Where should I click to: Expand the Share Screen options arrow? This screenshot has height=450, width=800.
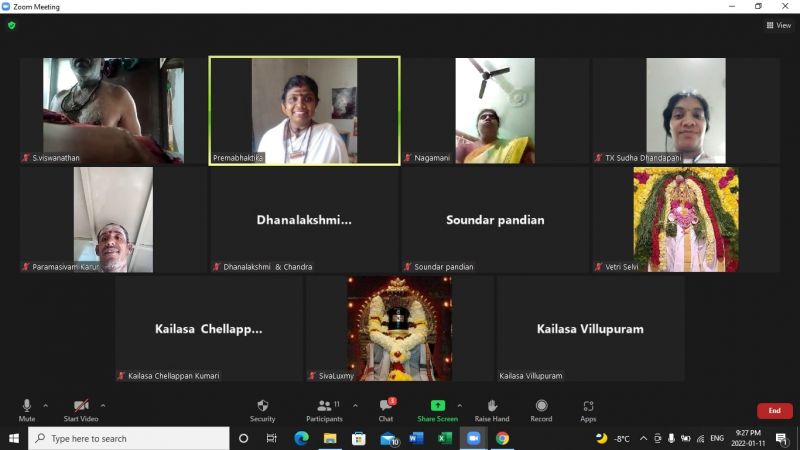(x=460, y=406)
